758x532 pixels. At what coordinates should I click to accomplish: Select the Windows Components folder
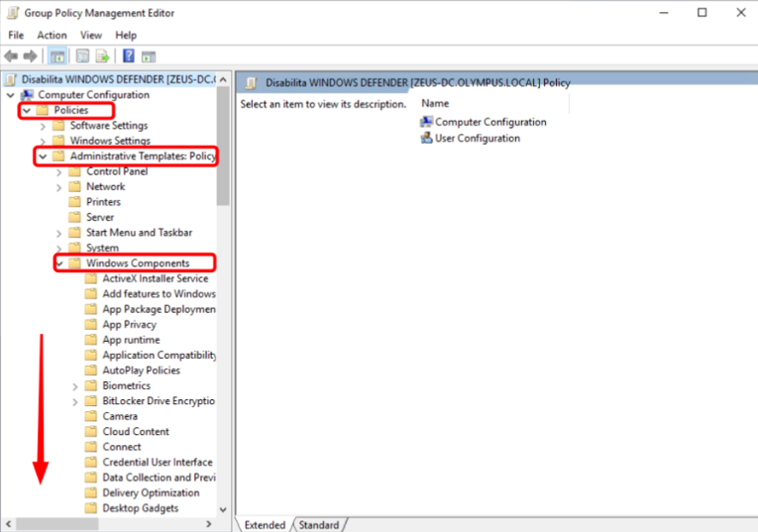137,264
